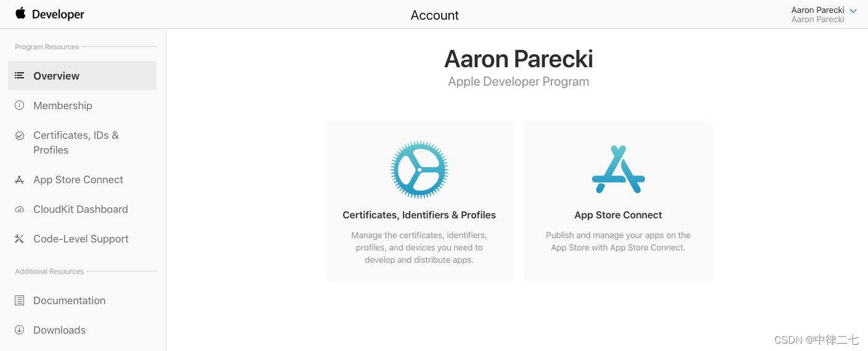Image resolution: width=868 pixels, height=351 pixels.
Task: Click Aaron Parecki account name top right
Action: pos(817,10)
